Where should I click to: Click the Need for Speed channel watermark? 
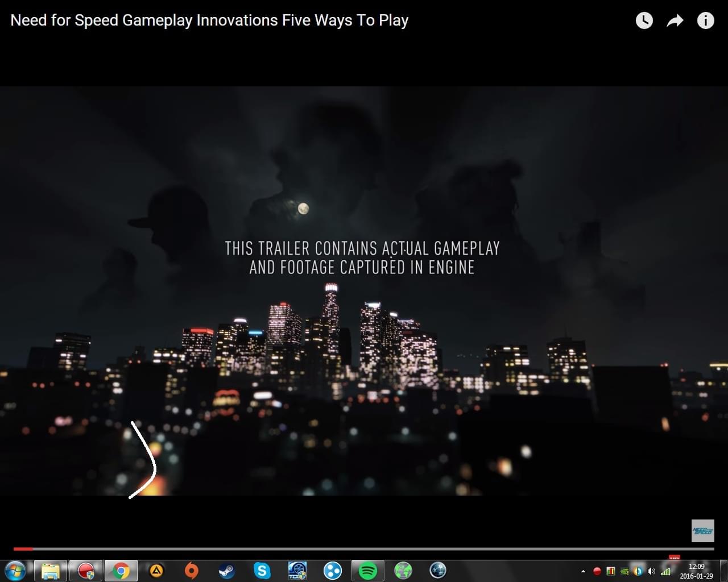(702, 530)
